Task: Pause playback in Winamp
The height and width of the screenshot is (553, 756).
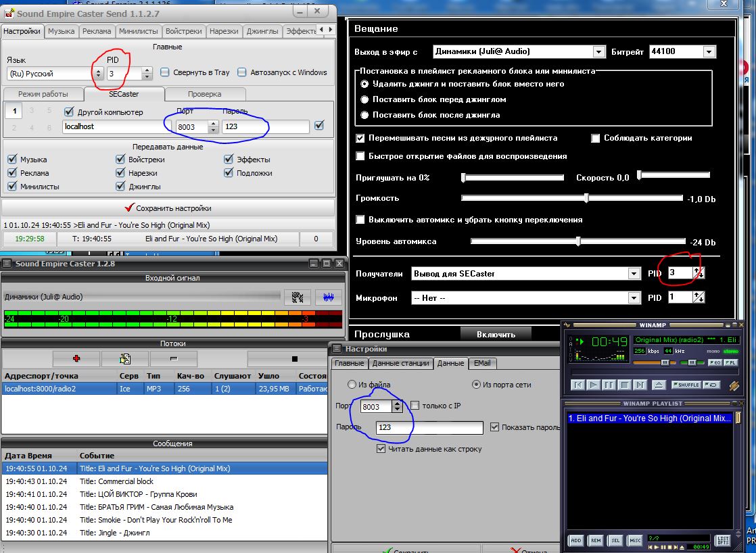Action: click(609, 385)
